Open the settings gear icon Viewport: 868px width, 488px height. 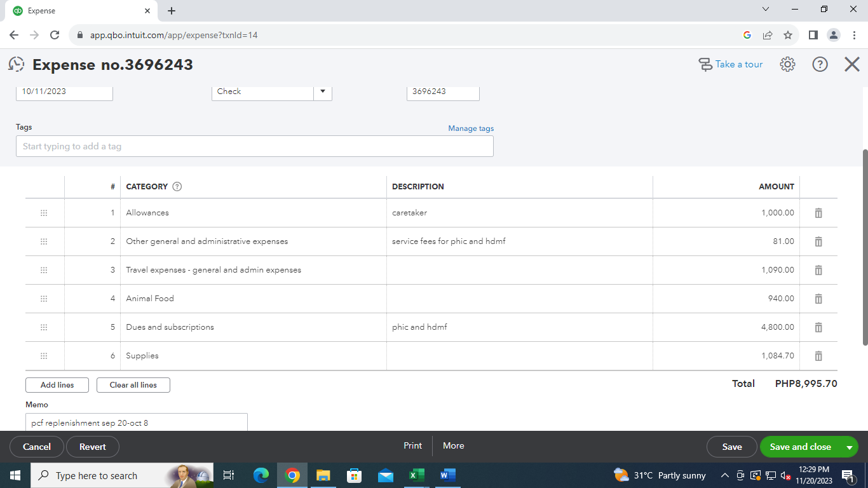787,64
